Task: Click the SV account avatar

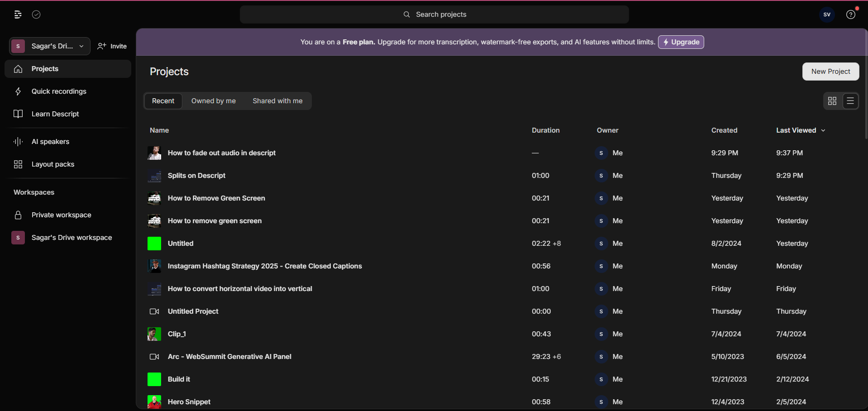Action: 827,14
